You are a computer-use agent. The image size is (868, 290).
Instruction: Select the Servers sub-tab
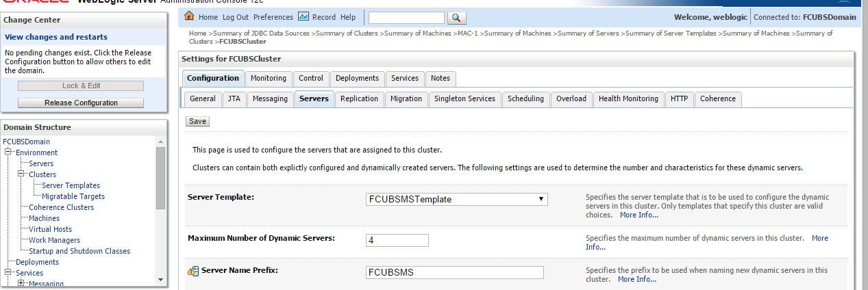[314, 98]
